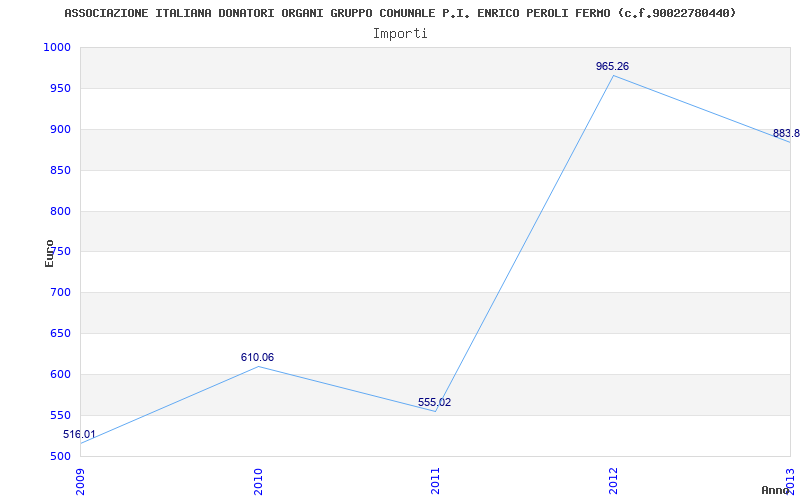Select x-axis year 2011
This screenshot has width=800, height=500.
click(x=435, y=481)
